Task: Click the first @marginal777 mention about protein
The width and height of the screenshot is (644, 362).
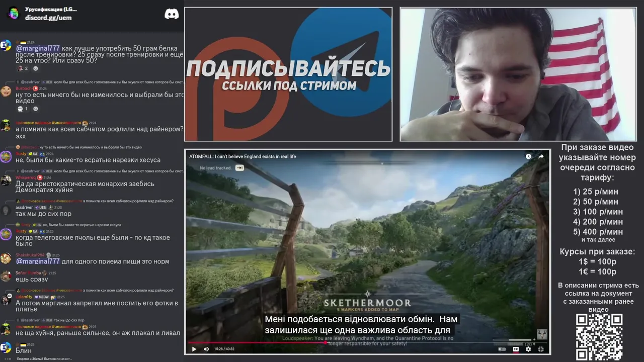Action: point(38,48)
